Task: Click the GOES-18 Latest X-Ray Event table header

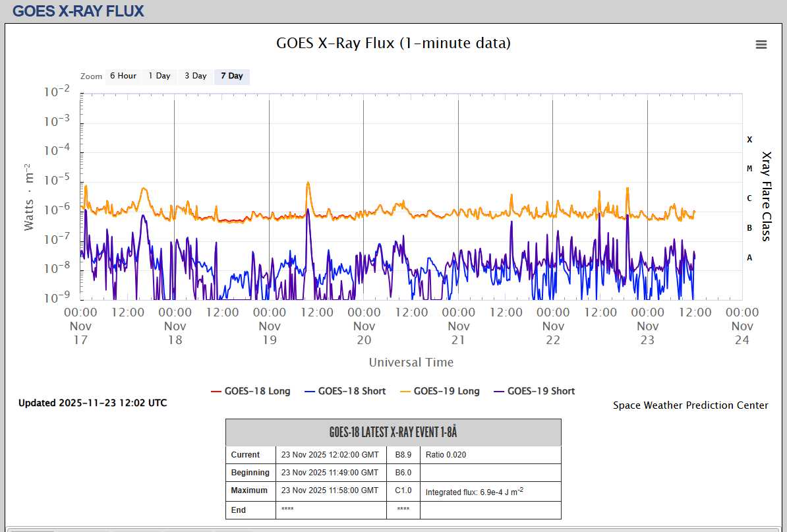Action: point(393,432)
